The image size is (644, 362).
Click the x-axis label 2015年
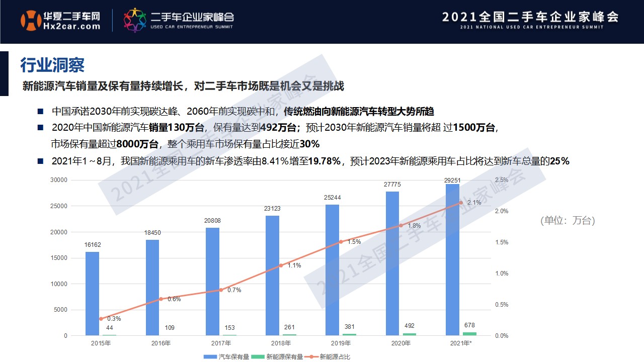click(x=101, y=343)
